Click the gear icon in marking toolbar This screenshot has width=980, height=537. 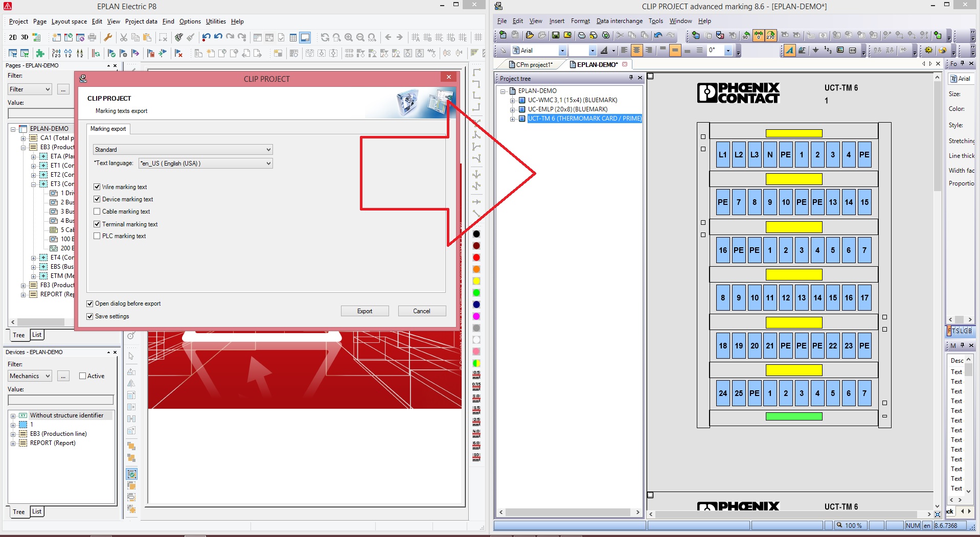(x=929, y=50)
